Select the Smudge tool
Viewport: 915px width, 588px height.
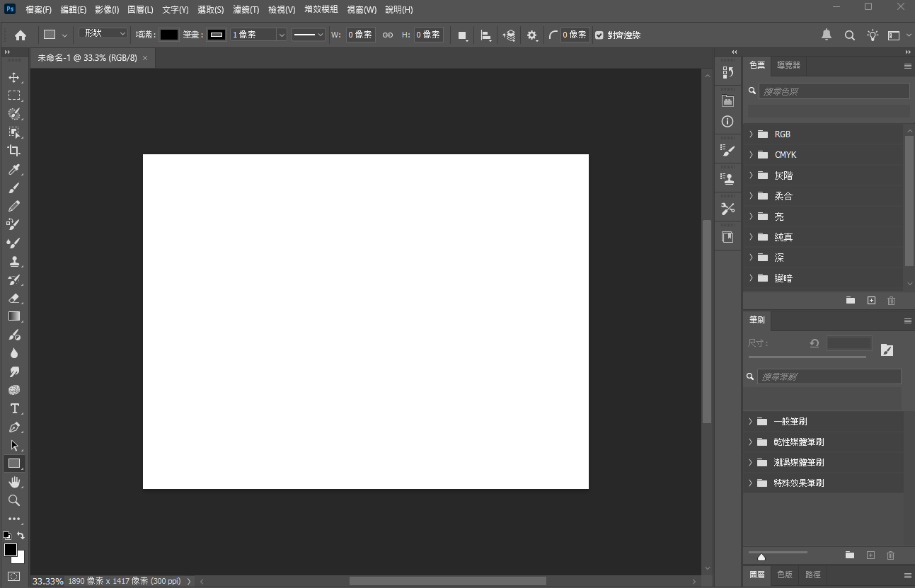coord(13,371)
